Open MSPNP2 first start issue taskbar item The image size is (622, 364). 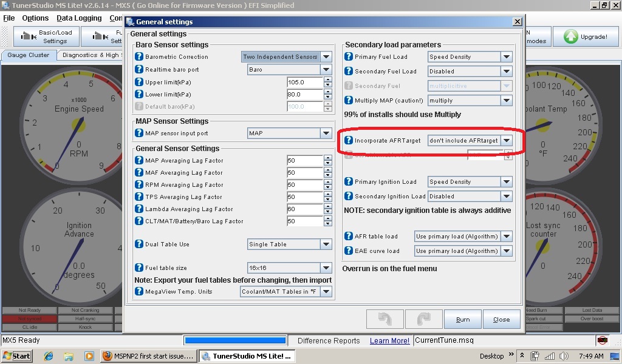click(148, 356)
